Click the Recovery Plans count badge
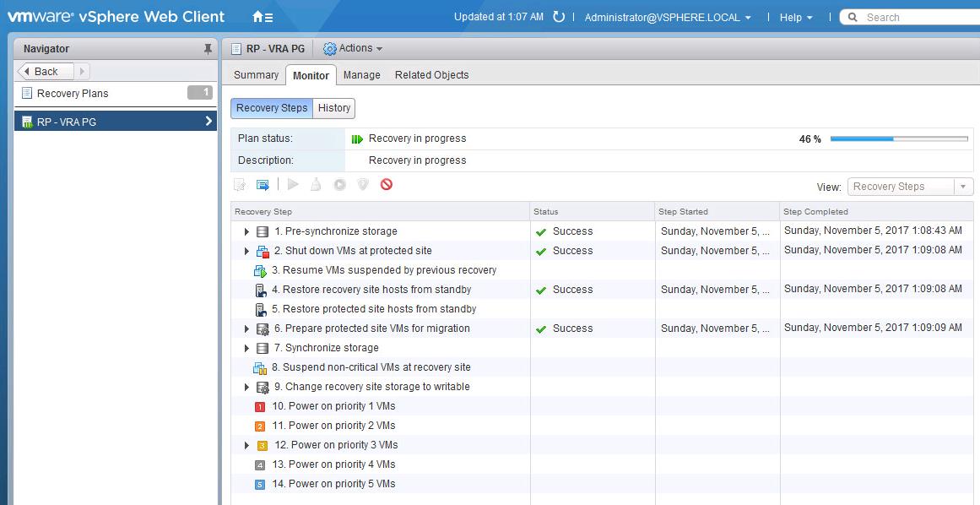 (200, 93)
